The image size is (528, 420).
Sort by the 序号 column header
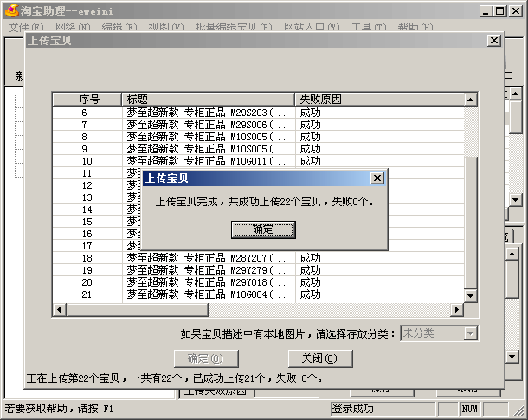coord(87,100)
